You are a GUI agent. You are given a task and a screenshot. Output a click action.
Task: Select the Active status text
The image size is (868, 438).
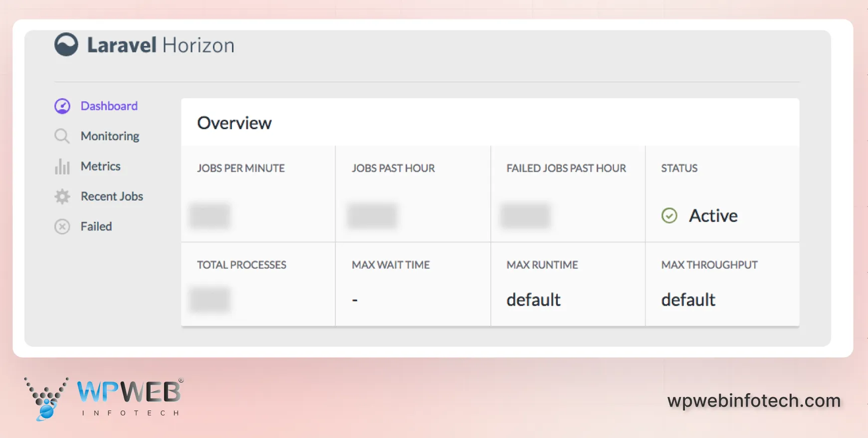[713, 216]
